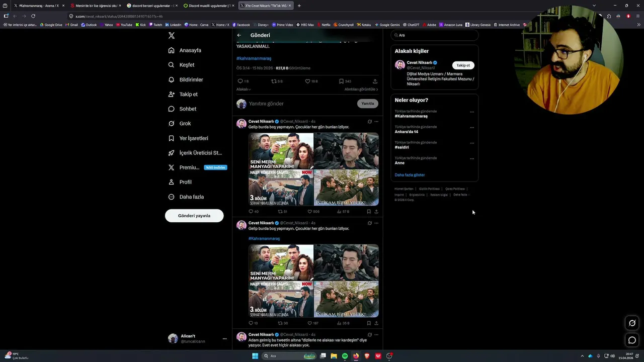Click the back arrow beside Gönderi
The height and width of the screenshot is (362, 644).
(x=239, y=35)
